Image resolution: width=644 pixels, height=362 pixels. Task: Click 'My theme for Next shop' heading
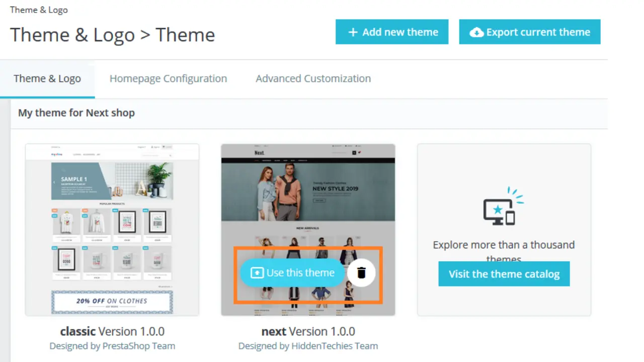click(76, 113)
